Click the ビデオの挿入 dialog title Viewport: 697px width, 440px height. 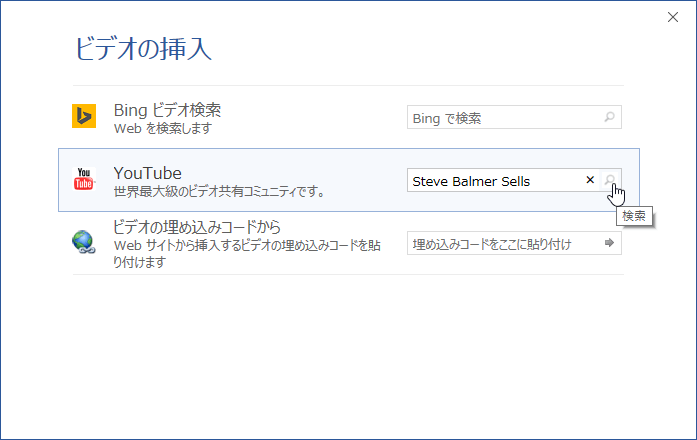143,49
